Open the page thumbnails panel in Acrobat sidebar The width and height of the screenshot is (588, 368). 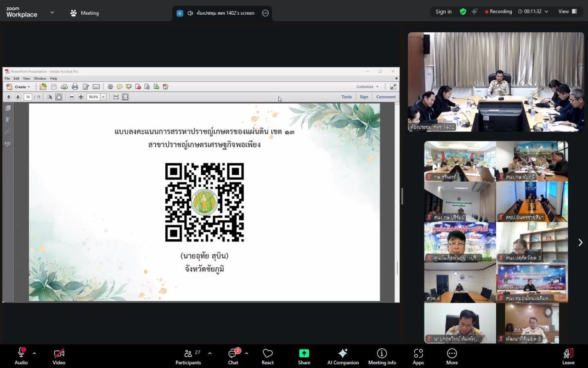[8, 108]
